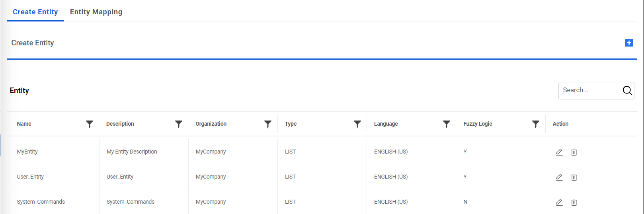The width and height of the screenshot is (644, 214).
Task: Delete the System_Commands row
Action: click(574, 202)
